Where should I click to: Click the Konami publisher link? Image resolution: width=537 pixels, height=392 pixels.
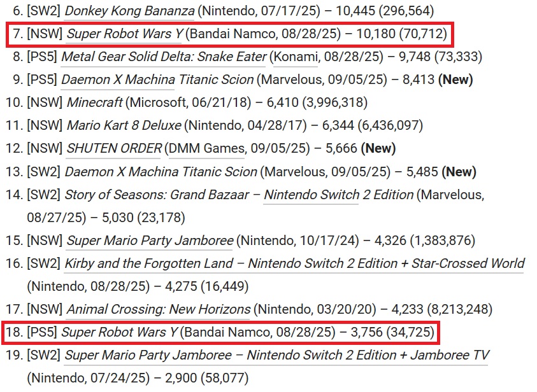[x=296, y=57]
